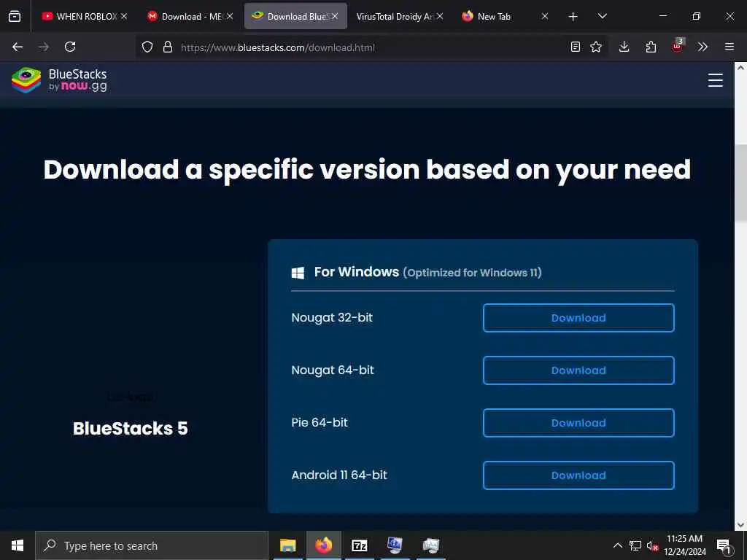Download Nougat 32-bit version
The height and width of the screenshot is (560, 747).
pos(578,318)
